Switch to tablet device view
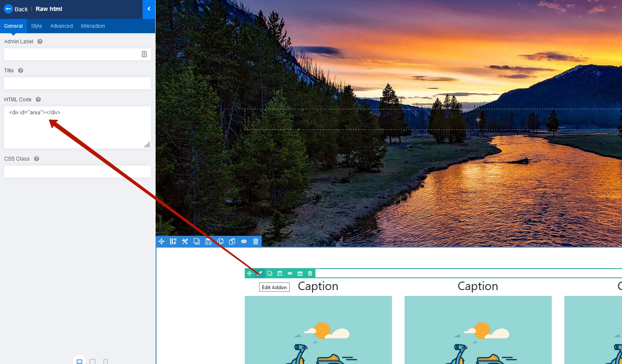622x364 pixels. click(x=93, y=361)
